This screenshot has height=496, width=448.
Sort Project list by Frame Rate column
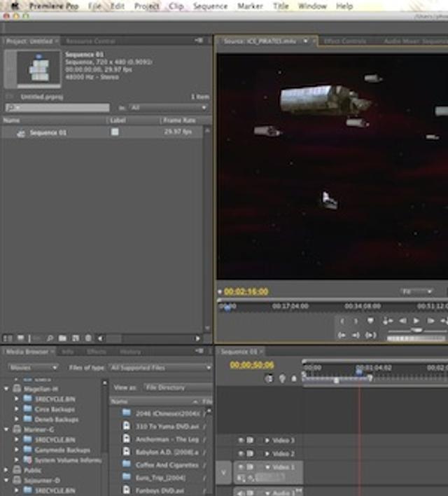pyautogui.click(x=179, y=120)
